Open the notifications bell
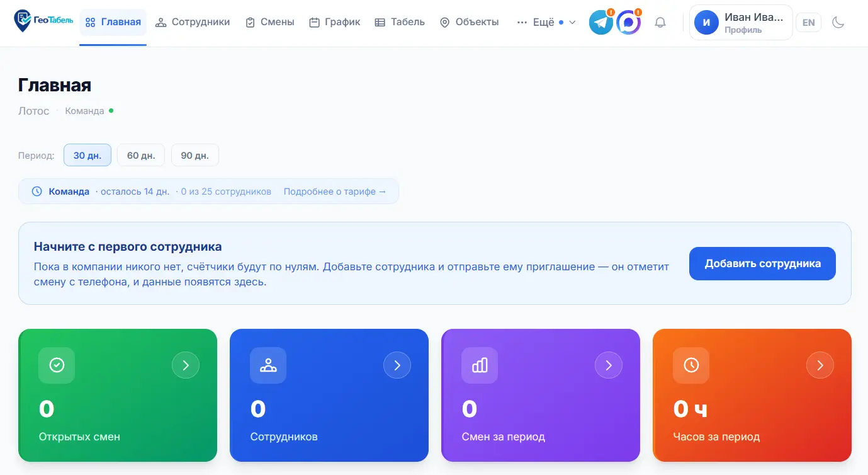 [x=660, y=23]
